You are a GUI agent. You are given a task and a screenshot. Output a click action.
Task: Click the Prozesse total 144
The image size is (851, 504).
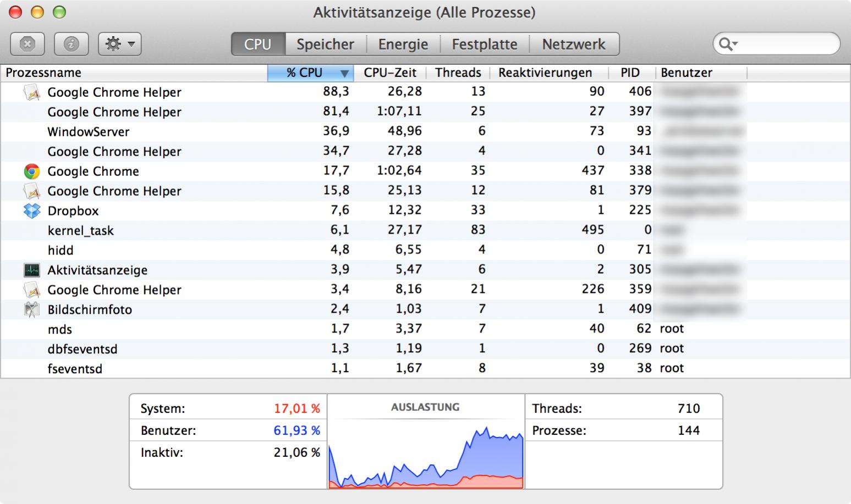pos(689,431)
